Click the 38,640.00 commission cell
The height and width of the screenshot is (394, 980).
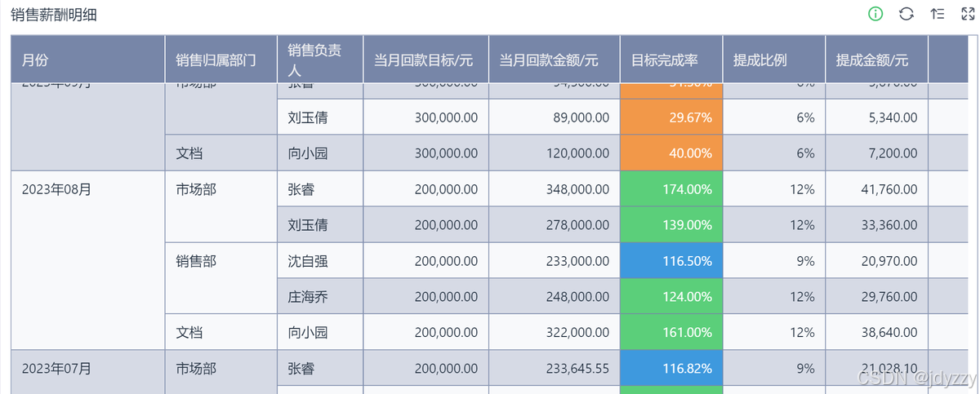click(x=877, y=332)
